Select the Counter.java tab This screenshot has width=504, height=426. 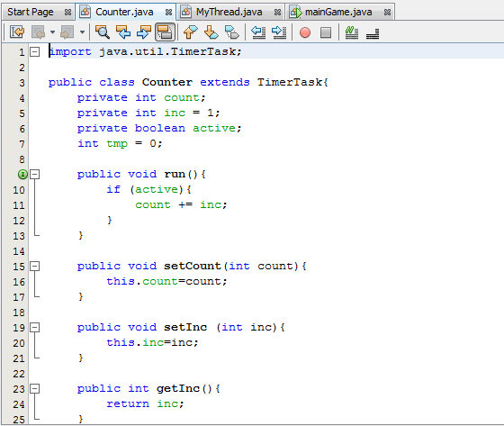pos(124,12)
